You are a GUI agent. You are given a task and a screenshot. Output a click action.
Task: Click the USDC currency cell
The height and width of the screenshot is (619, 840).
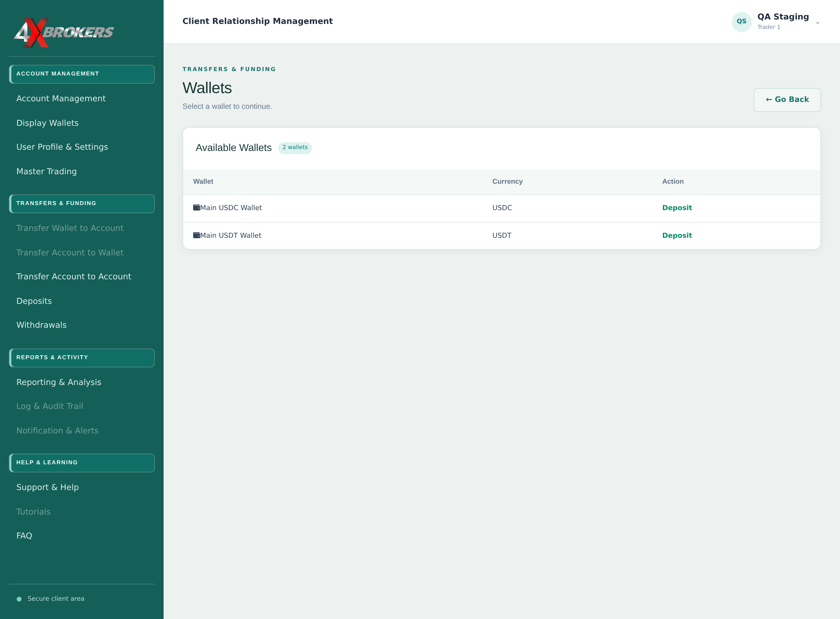pyautogui.click(x=502, y=208)
